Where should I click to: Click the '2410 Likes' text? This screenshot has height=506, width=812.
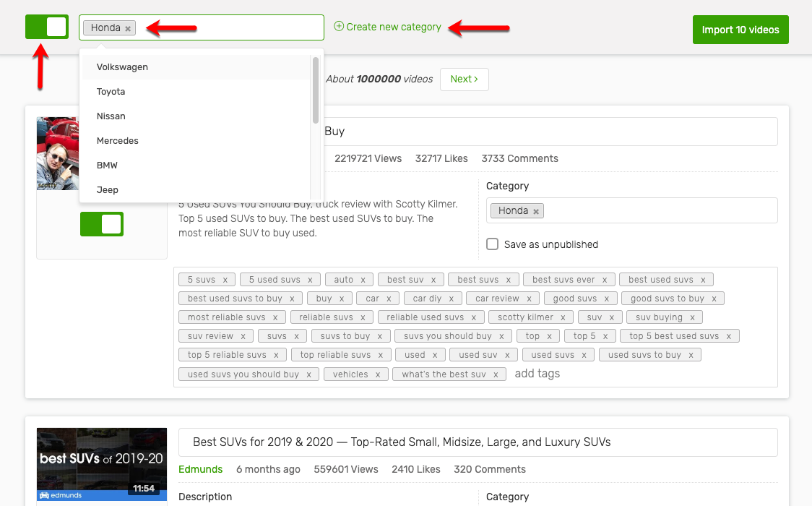click(416, 469)
